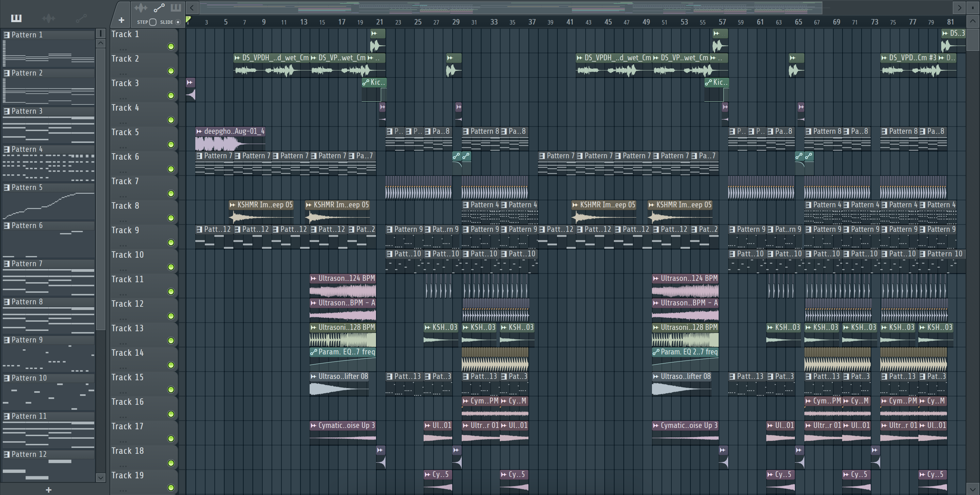The height and width of the screenshot is (495, 980).
Task: Click the piano icon next to Pattern 11
Action: [6, 416]
